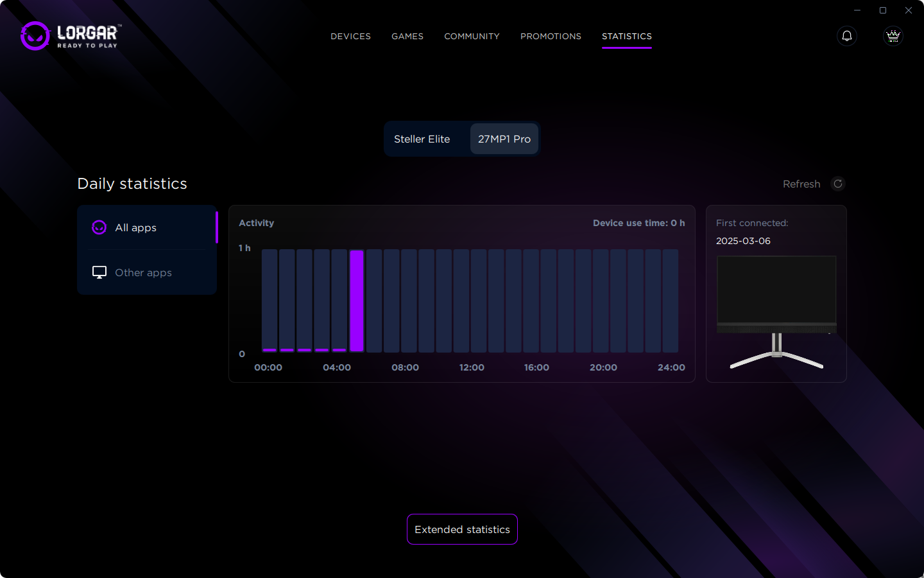Open the Games tab

click(407, 36)
